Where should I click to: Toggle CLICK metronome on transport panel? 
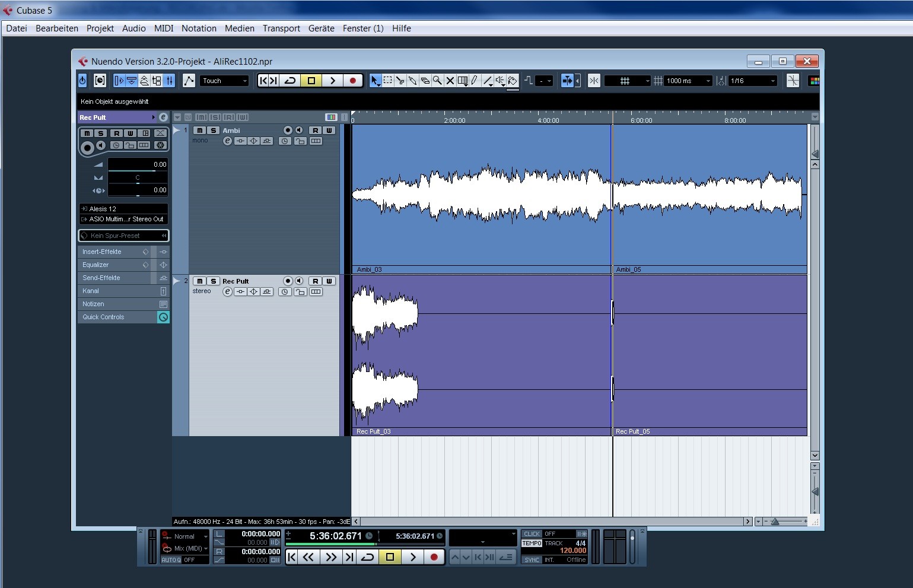(x=532, y=534)
